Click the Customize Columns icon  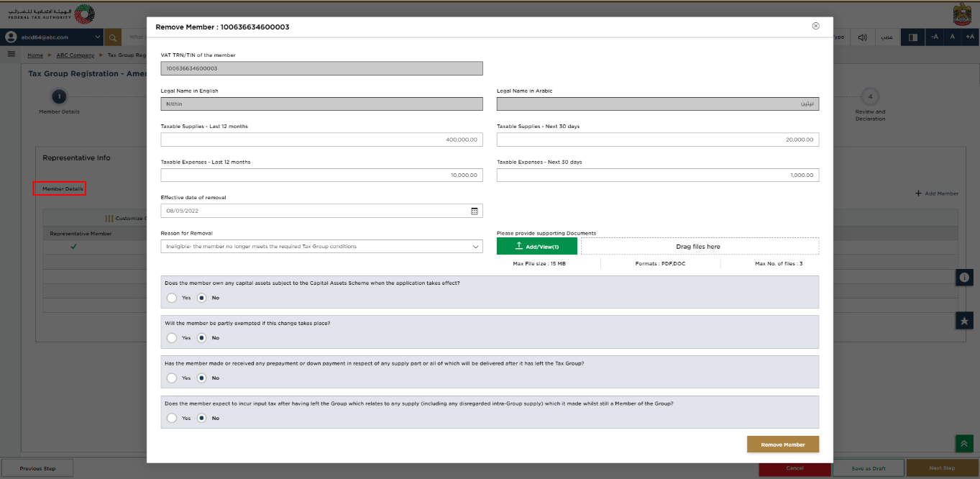(x=109, y=218)
